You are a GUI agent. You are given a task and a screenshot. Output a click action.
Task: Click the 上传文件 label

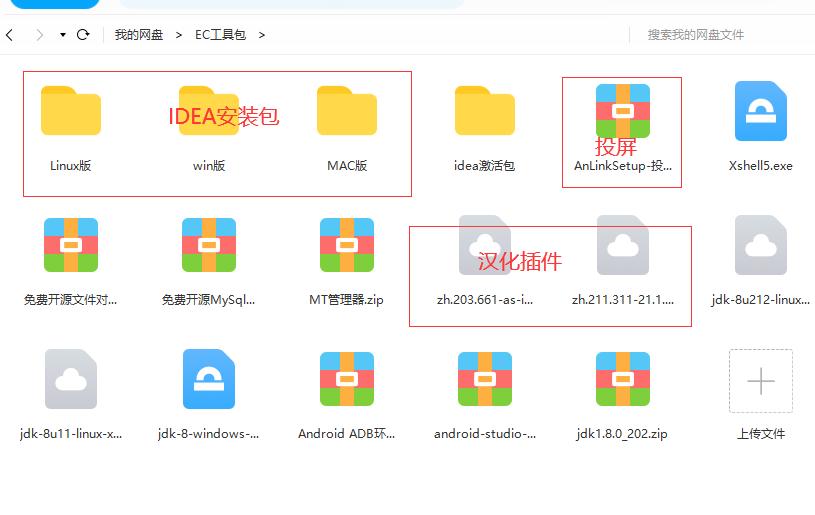[x=761, y=433]
